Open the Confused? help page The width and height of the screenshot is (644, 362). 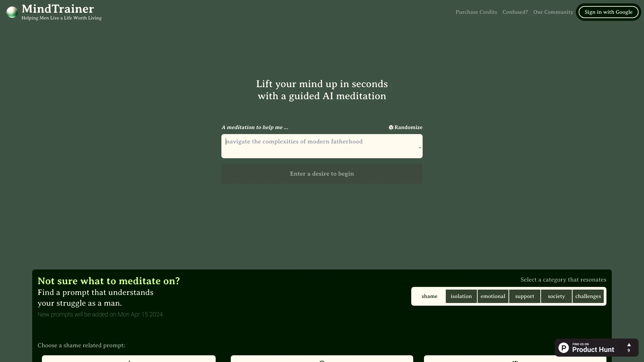[515, 12]
